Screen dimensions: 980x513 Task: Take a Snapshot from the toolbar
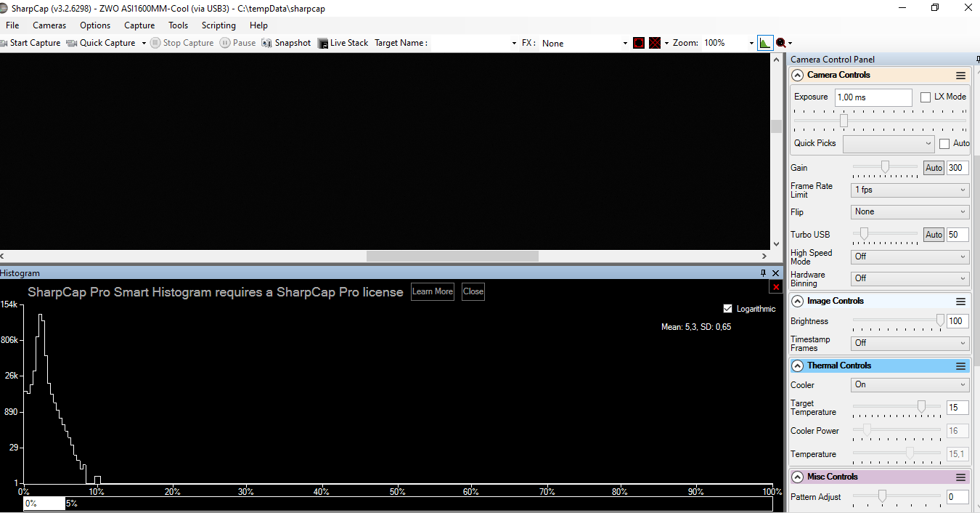(x=286, y=43)
